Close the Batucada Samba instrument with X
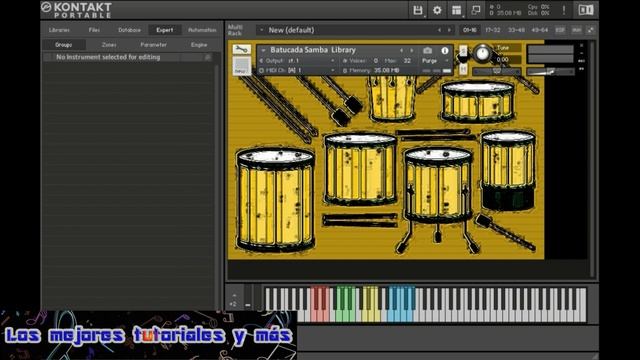 coord(582,45)
